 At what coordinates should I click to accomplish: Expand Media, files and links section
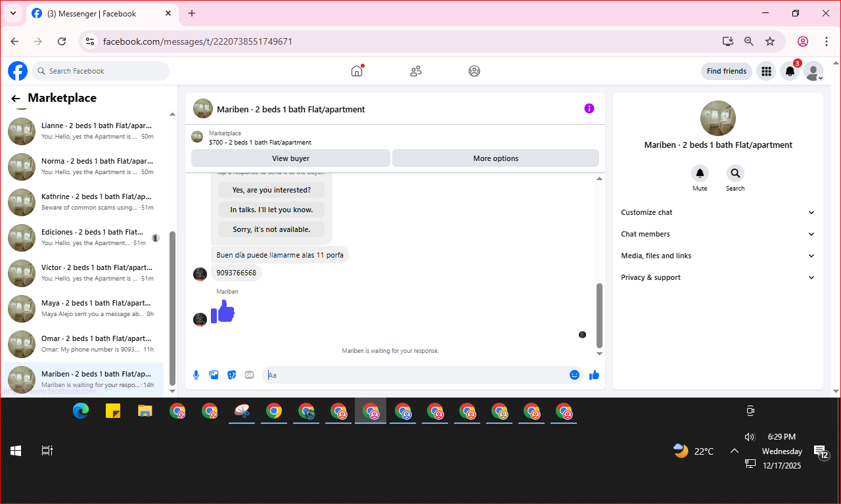coord(717,256)
